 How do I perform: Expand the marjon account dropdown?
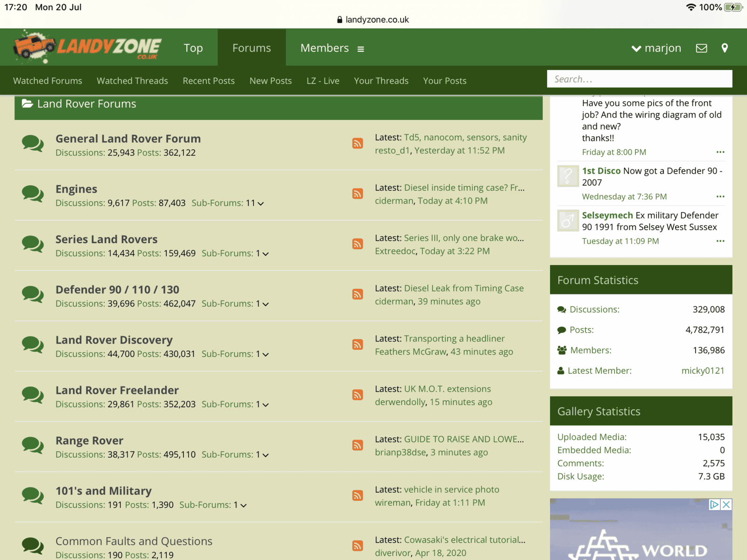click(x=656, y=48)
